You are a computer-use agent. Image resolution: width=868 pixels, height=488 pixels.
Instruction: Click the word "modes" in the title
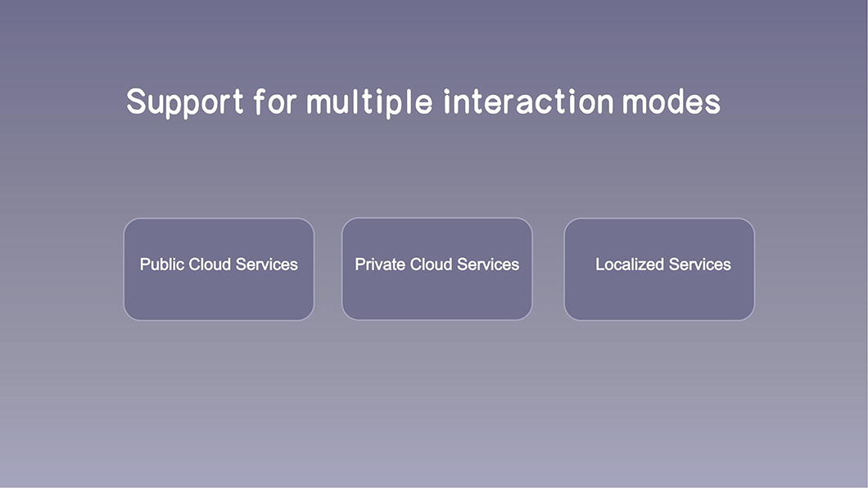(671, 102)
